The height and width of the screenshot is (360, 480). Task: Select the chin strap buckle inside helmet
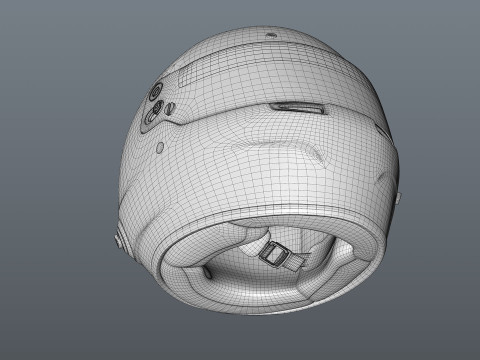tap(273, 254)
